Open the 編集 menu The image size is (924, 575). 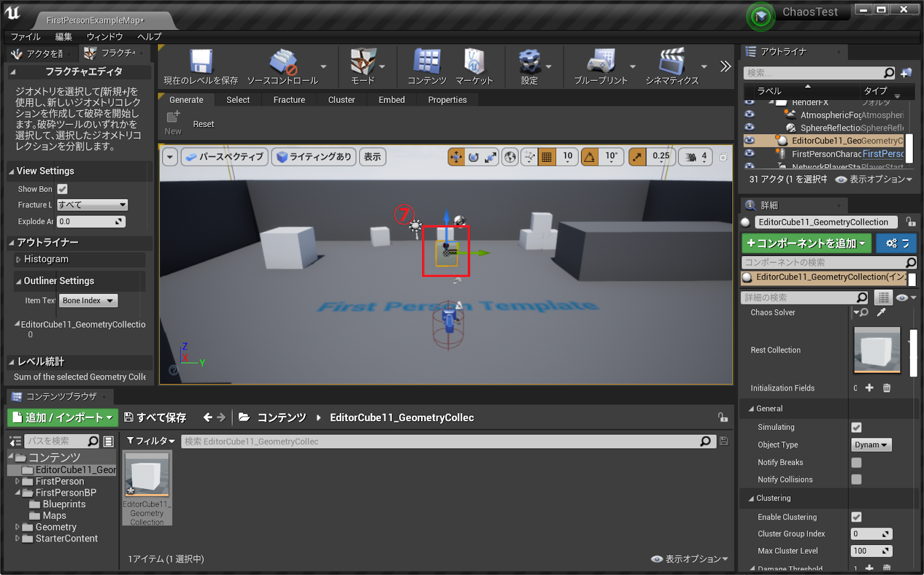(x=64, y=36)
